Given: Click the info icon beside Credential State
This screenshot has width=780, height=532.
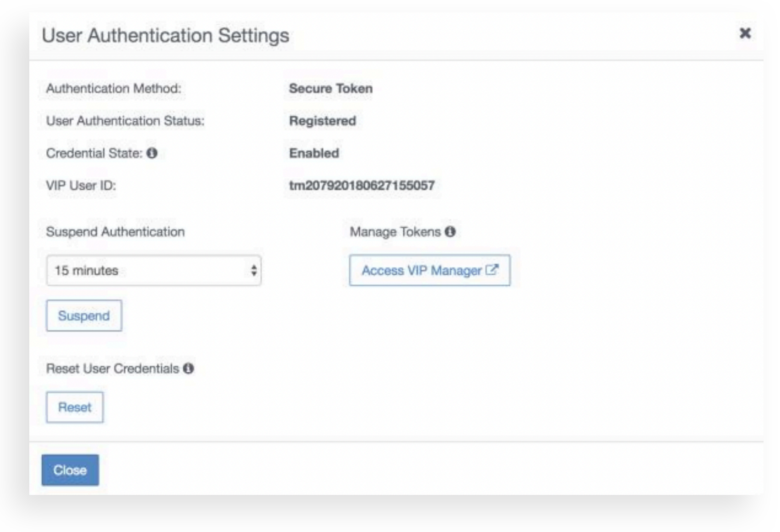Looking at the screenshot, I should [x=152, y=153].
